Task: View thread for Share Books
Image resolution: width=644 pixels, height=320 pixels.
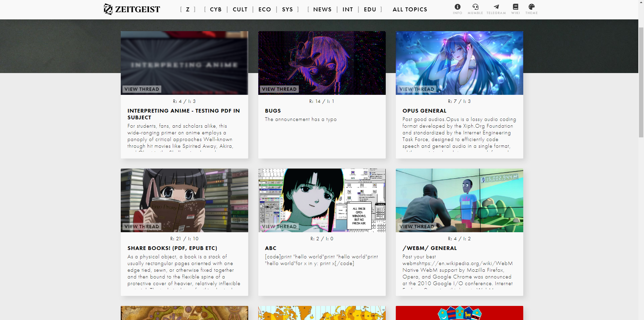Action: [x=142, y=227]
